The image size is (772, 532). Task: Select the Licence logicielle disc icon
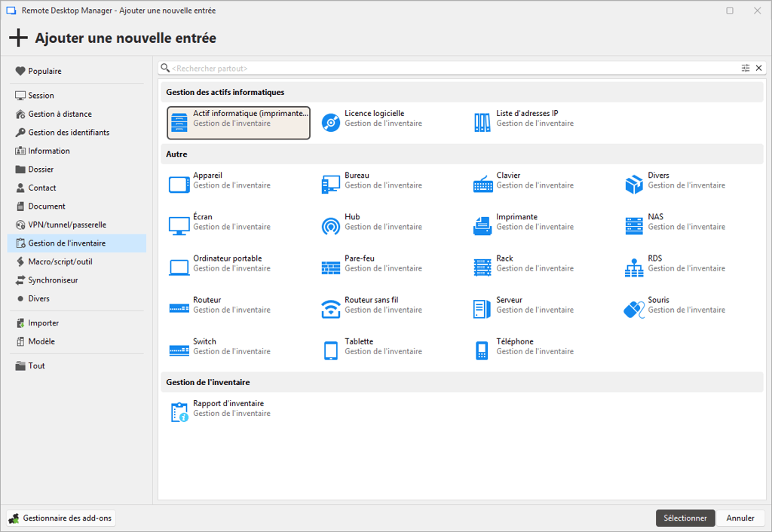[330, 122]
